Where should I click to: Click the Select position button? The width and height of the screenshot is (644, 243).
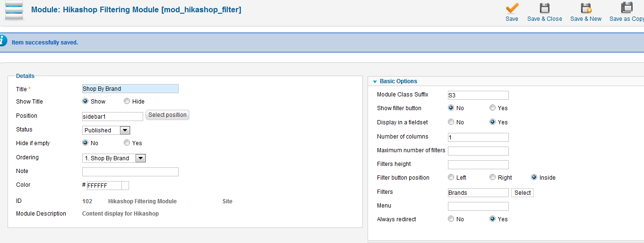tap(167, 115)
